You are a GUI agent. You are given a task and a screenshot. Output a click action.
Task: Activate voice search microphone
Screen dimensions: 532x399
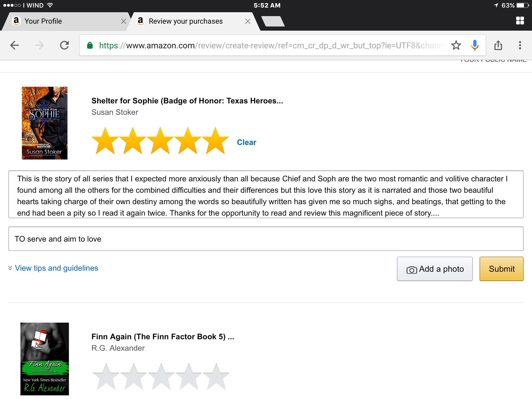click(475, 45)
